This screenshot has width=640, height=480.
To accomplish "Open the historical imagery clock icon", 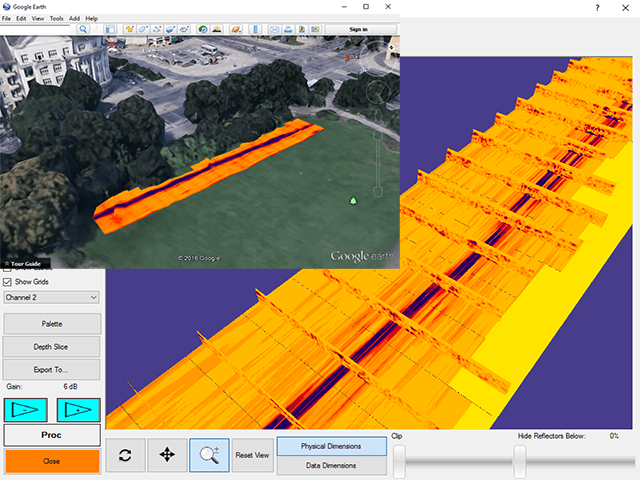I will point(203,29).
